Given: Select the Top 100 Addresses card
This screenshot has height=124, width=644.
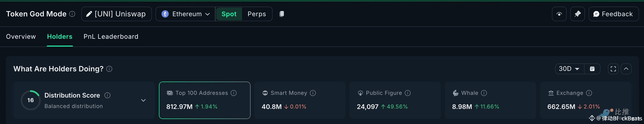Looking at the screenshot, I should tap(205, 100).
